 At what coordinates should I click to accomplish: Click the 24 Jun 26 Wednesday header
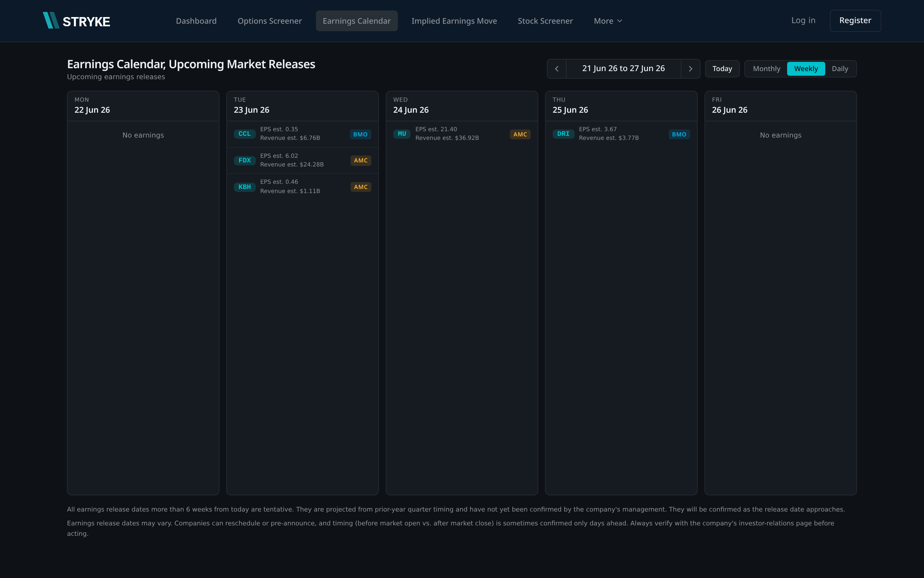[x=462, y=106]
